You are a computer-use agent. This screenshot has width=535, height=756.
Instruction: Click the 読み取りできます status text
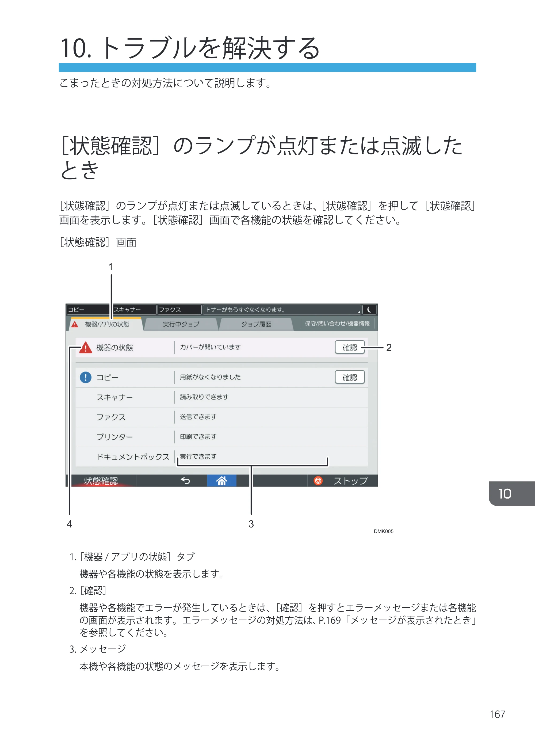point(204,397)
